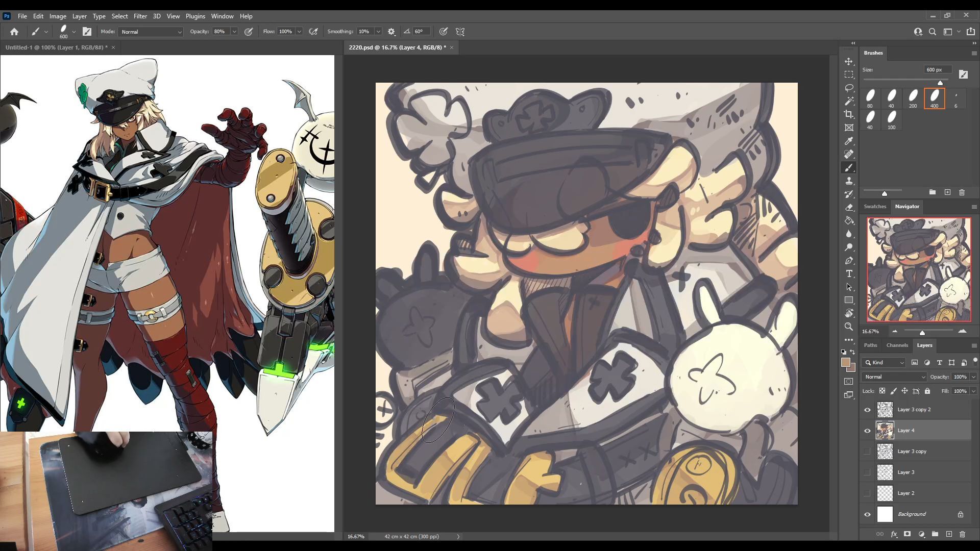Select the Eraser tool
The image size is (980, 551).
point(849,208)
